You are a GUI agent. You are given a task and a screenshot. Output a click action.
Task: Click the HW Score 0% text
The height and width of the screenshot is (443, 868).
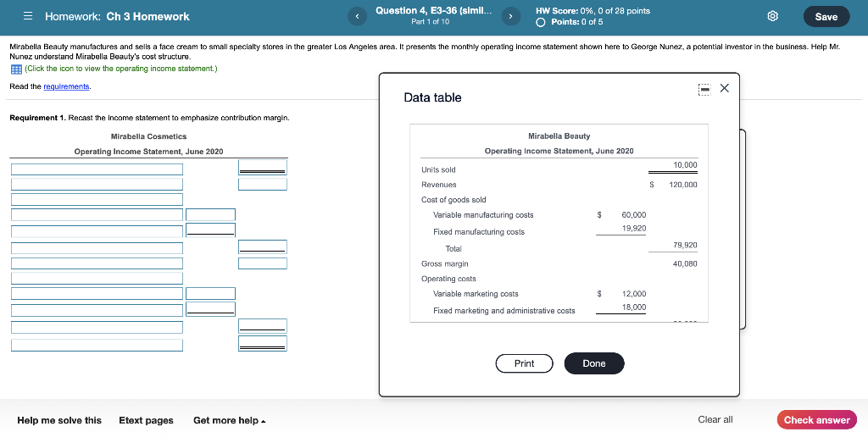[x=593, y=10]
